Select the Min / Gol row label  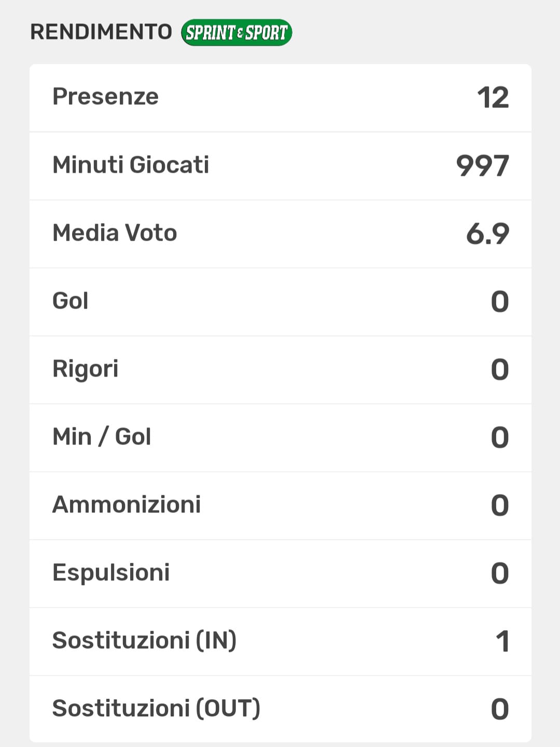pyautogui.click(x=102, y=437)
